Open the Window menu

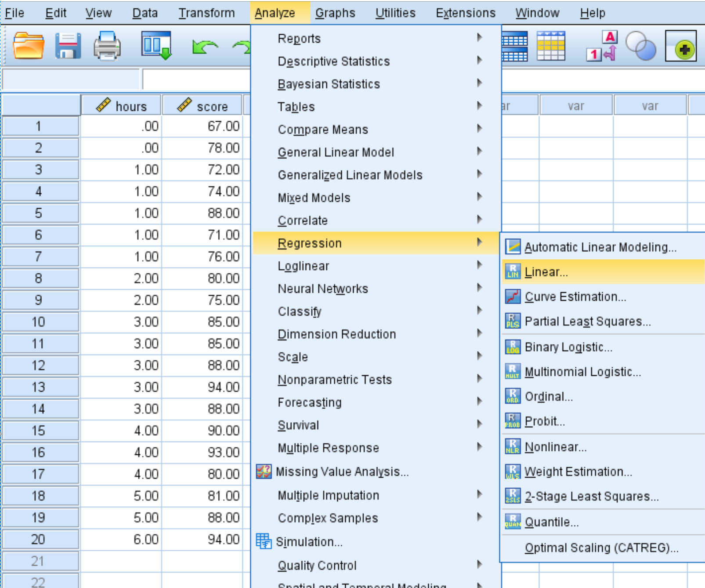pos(537,13)
